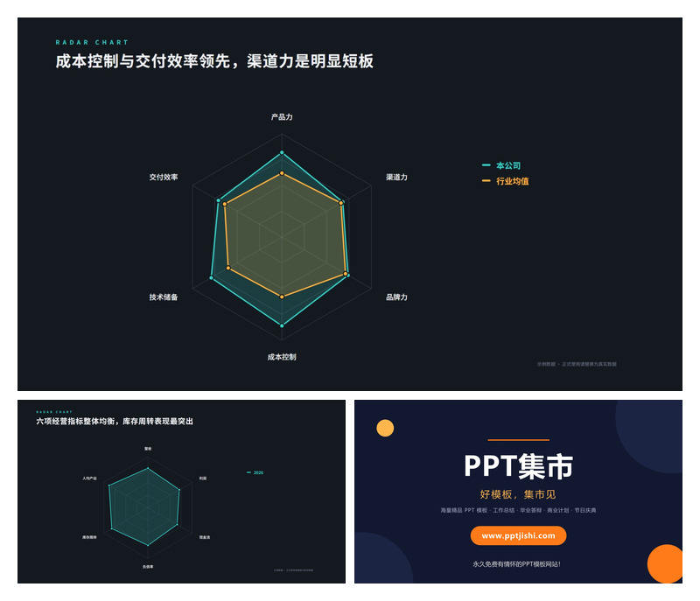The image size is (700, 601).
Task: Click the teal data point on 技术储备 axis
Action: point(211,278)
